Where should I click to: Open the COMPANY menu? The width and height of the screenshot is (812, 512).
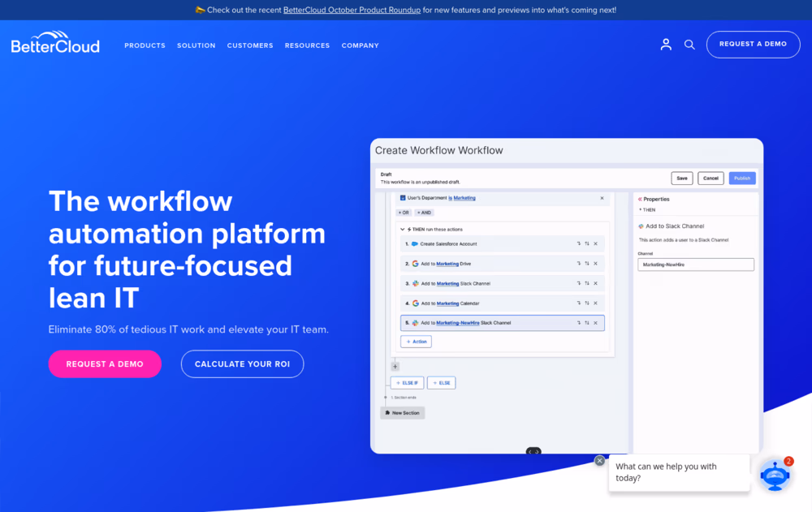click(x=360, y=45)
